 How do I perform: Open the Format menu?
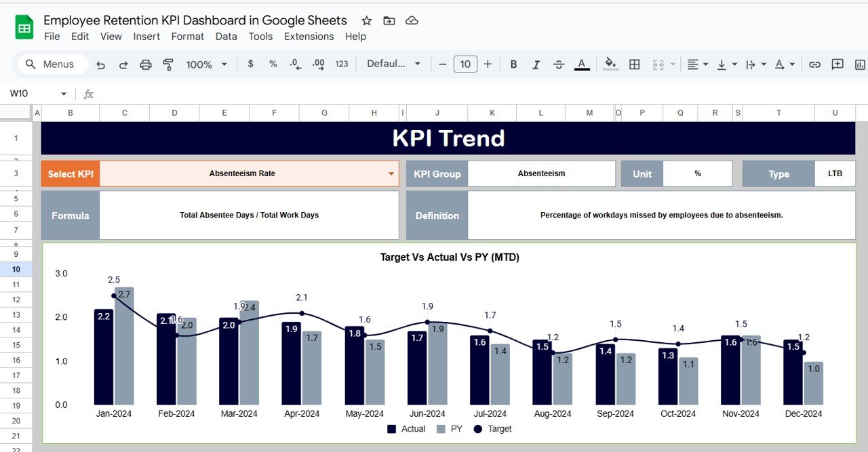click(x=187, y=37)
